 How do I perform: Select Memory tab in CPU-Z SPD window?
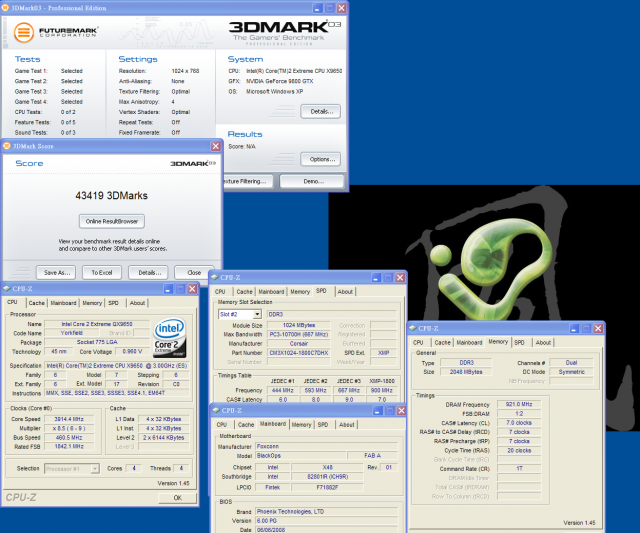pyautogui.click(x=300, y=292)
